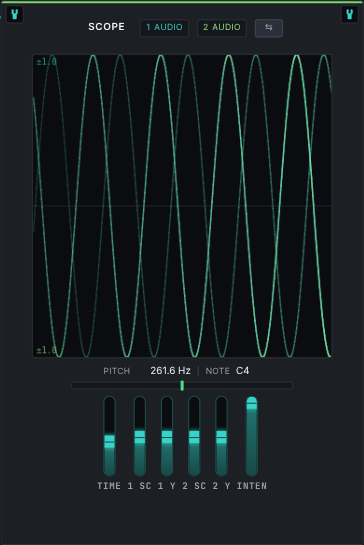
Task: Click the lower ±1.0 scale label
Action: point(47,350)
